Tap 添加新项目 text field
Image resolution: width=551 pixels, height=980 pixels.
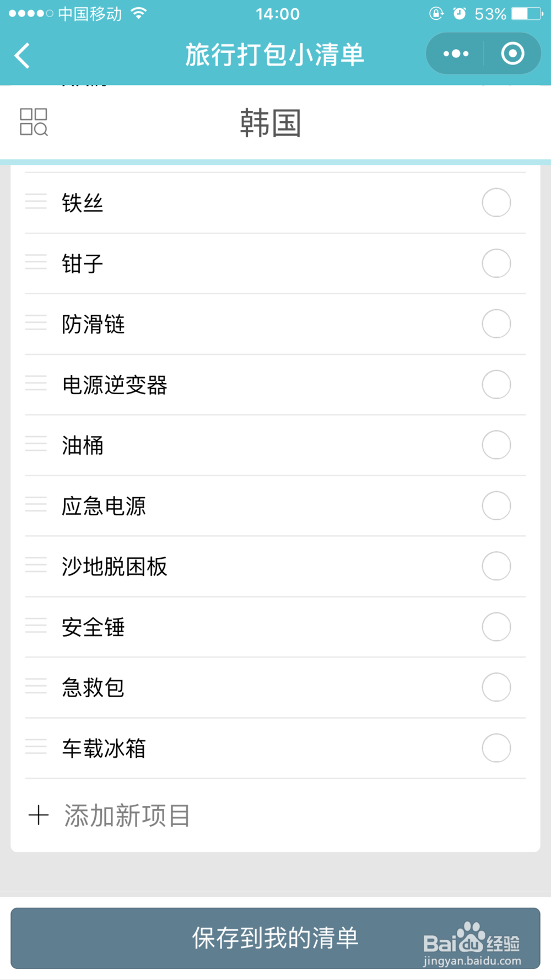point(127,815)
